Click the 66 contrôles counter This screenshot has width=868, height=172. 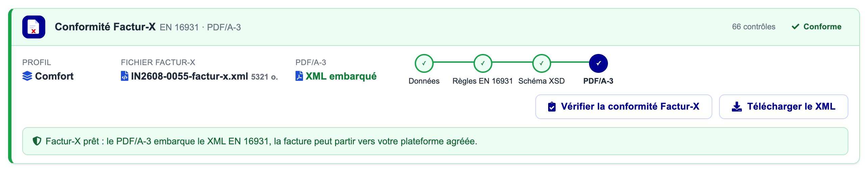tap(754, 27)
